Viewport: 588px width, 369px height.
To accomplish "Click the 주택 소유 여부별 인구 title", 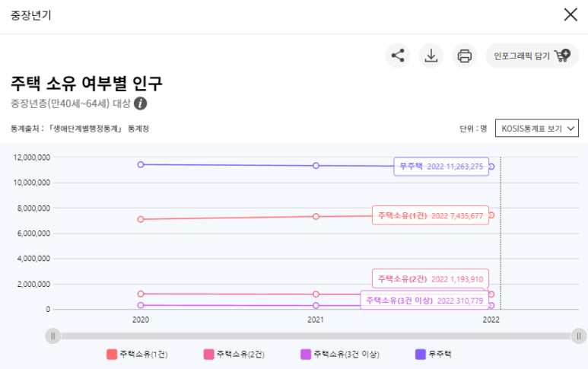I will (87, 83).
